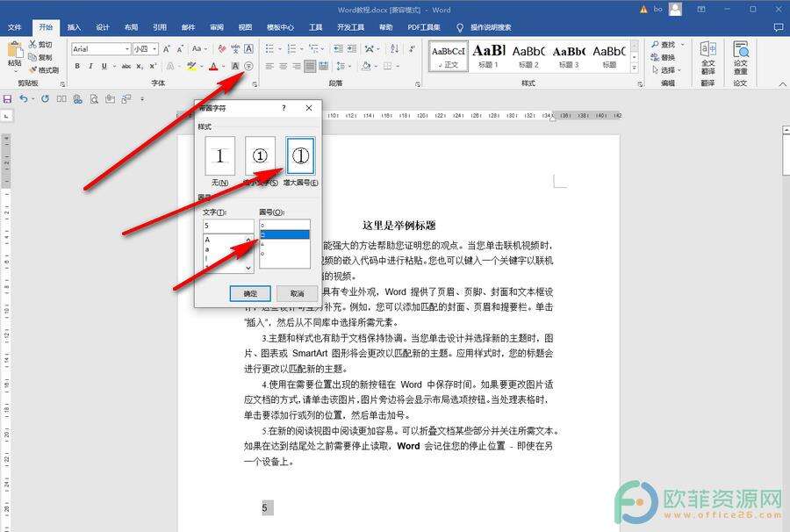The height and width of the screenshot is (532, 790).
Task: Align text left in paragraph group
Action: pyautogui.click(x=269, y=66)
